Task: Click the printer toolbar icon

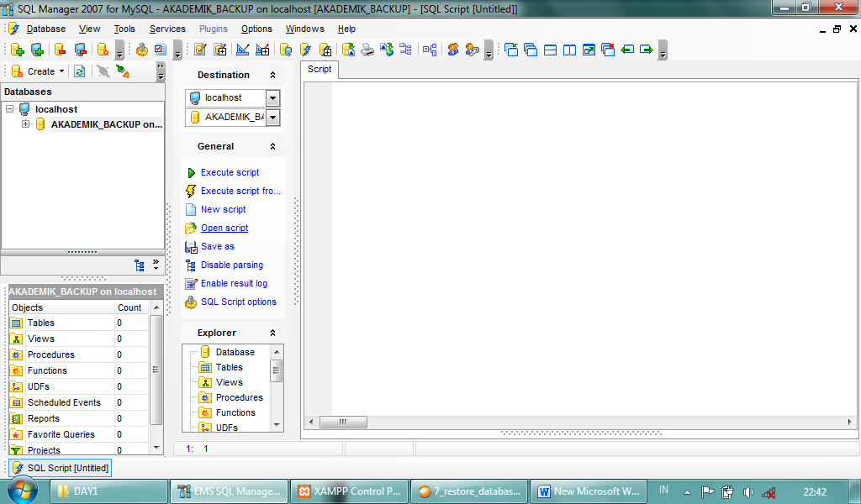Action: 367,50
